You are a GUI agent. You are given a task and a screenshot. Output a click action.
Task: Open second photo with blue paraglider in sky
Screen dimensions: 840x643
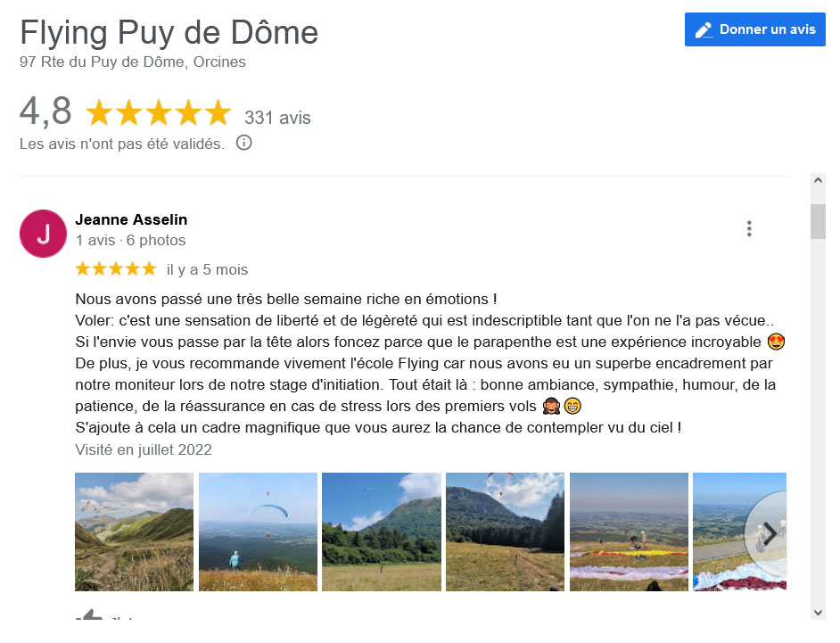coord(258,532)
